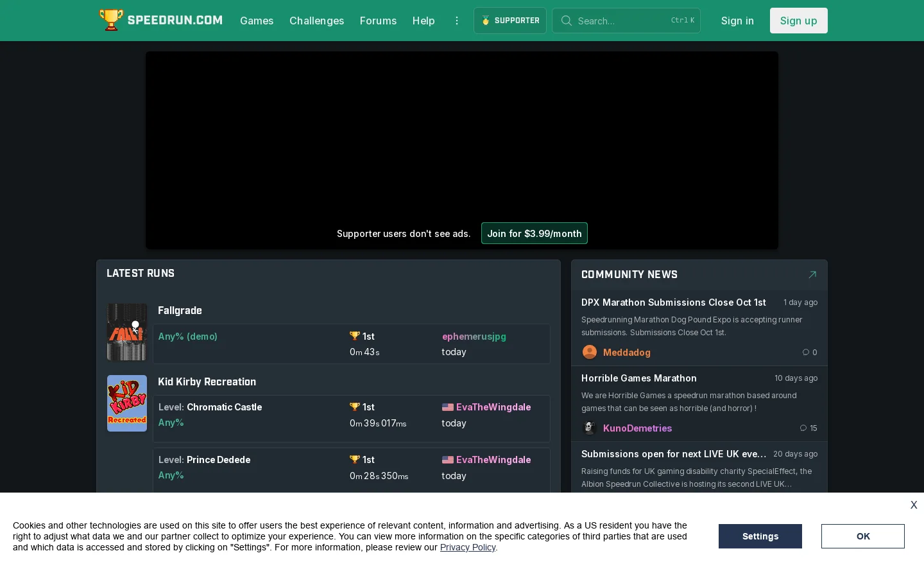924x578 pixels.
Task: Accept cookies with OK button
Action: pyautogui.click(x=863, y=536)
